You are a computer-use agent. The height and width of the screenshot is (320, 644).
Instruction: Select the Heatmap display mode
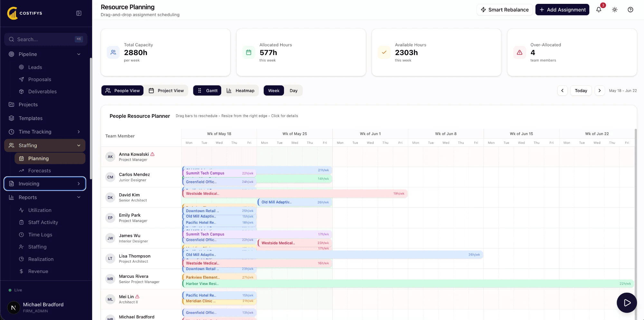coord(240,91)
